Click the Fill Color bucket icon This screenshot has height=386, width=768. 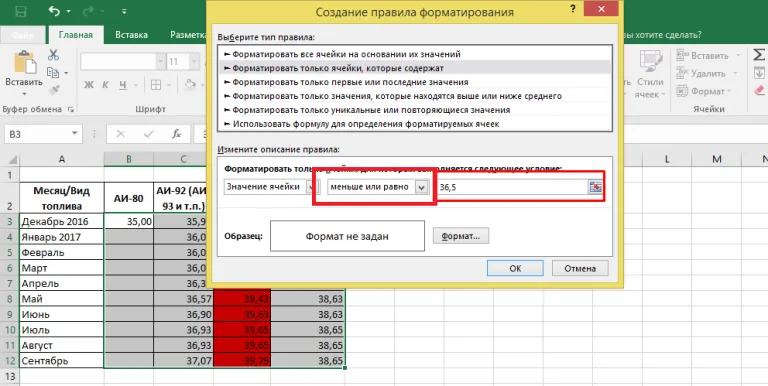tap(190, 85)
